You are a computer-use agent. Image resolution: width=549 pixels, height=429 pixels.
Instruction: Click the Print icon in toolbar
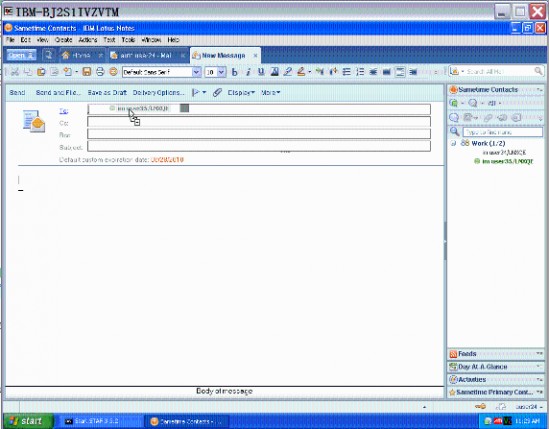click(x=100, y=72)
